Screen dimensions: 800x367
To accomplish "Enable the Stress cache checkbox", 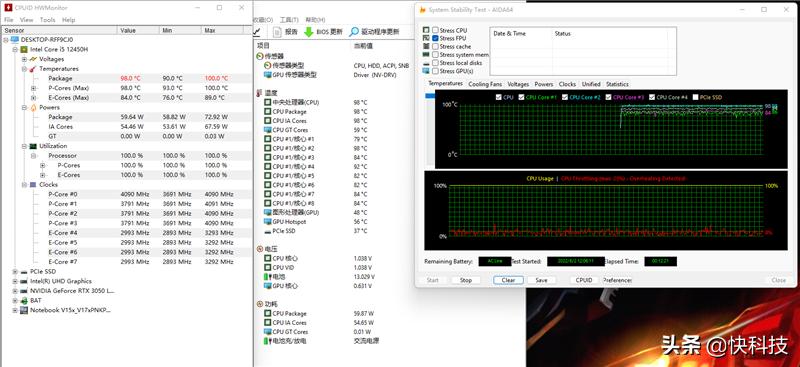I will click(x=435, y=46).
